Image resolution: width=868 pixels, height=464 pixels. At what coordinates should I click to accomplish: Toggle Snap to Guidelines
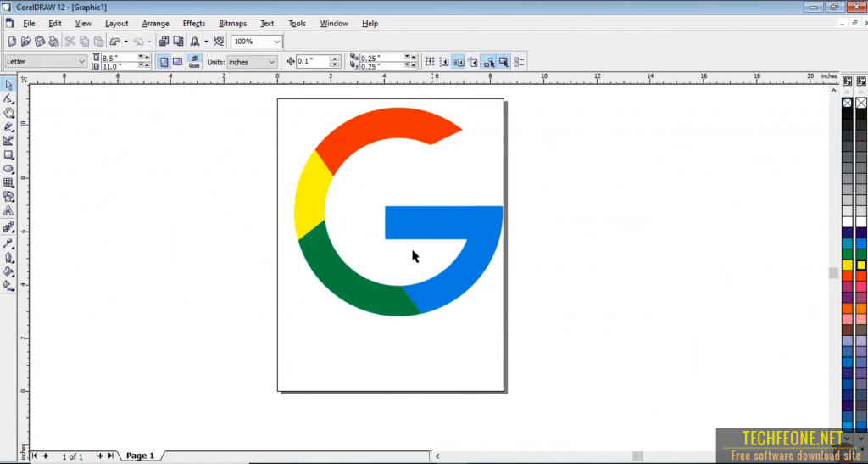(444, 62)
